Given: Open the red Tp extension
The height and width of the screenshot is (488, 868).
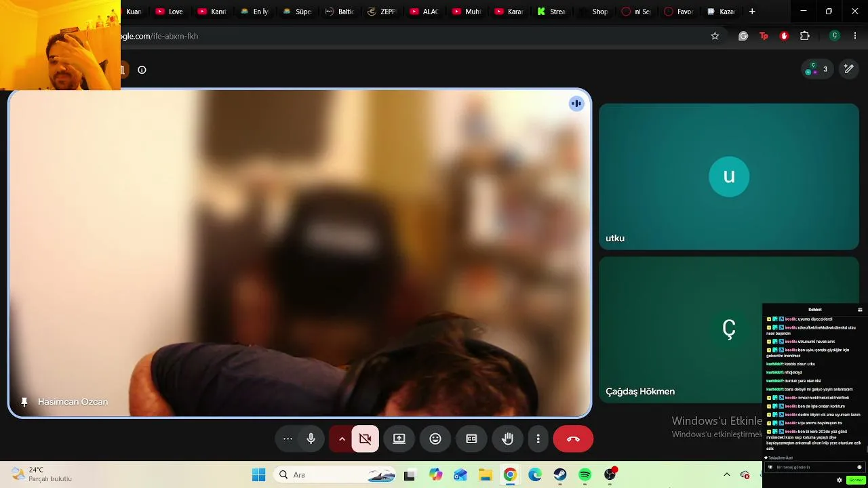Looking at the screenshot, I should pyautogui.click(x=764, y=36).
